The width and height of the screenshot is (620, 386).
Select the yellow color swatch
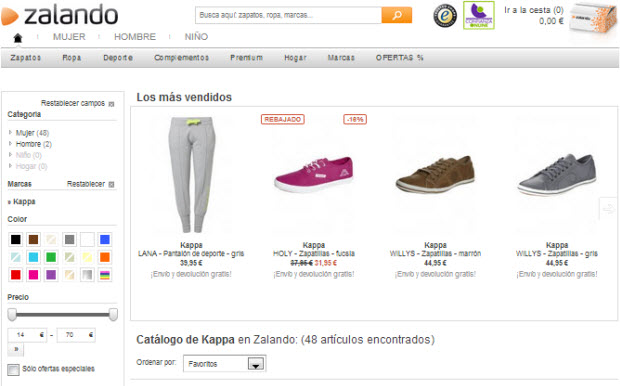[x=87, y=257]
